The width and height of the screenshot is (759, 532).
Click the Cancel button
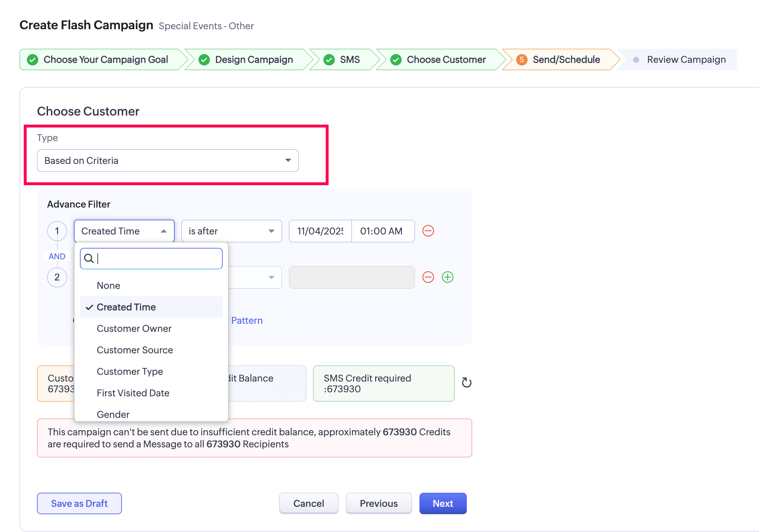click(309, 503)
